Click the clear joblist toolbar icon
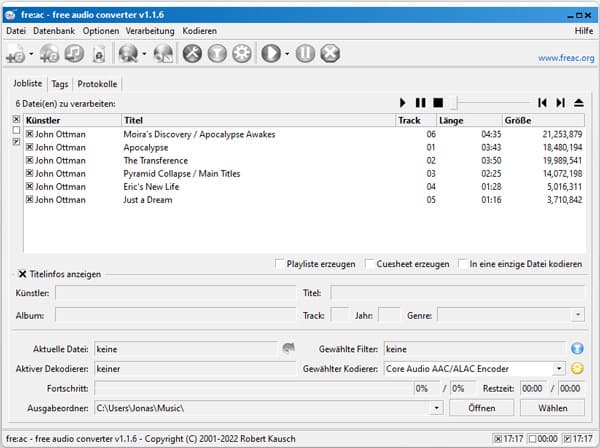This screenshot has width=600, height=448. (99, 54)
